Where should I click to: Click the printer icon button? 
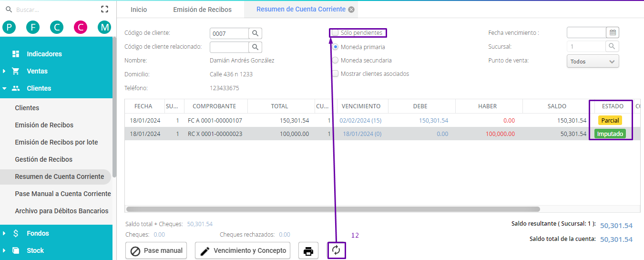[x=308, y=250]
